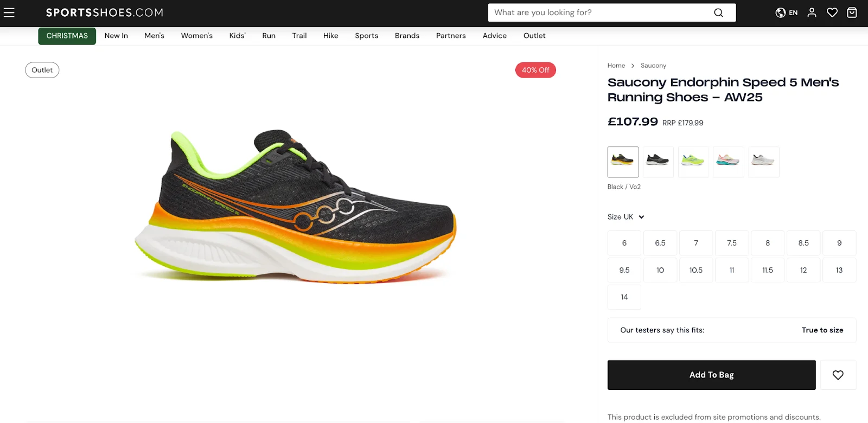Select size 8.5
868x423 pixels.
803,243
